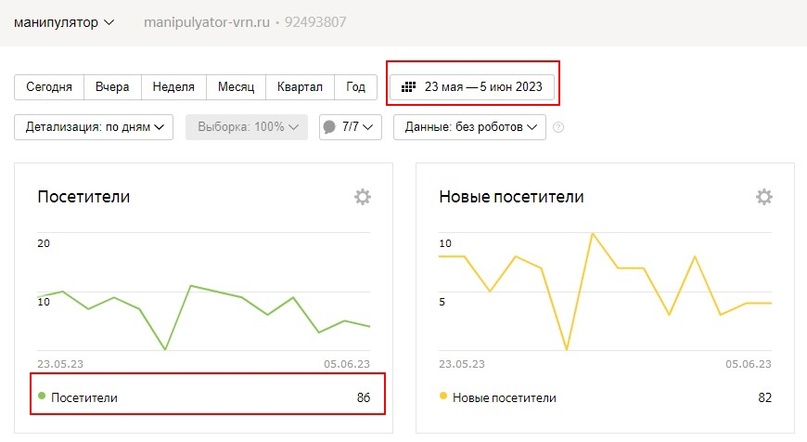The height and width of the screenshot is (442, 807).
Task: Click the help question mark icon
Action: tap(558, 127)
